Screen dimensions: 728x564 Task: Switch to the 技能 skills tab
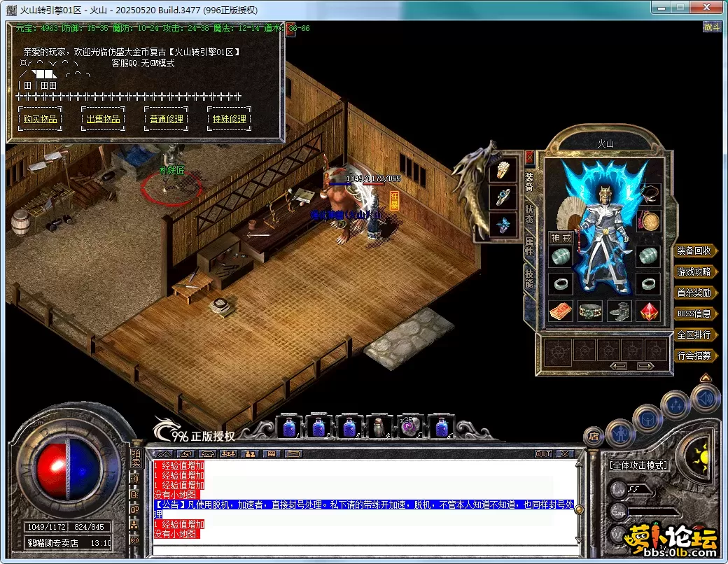pos(529,278)
